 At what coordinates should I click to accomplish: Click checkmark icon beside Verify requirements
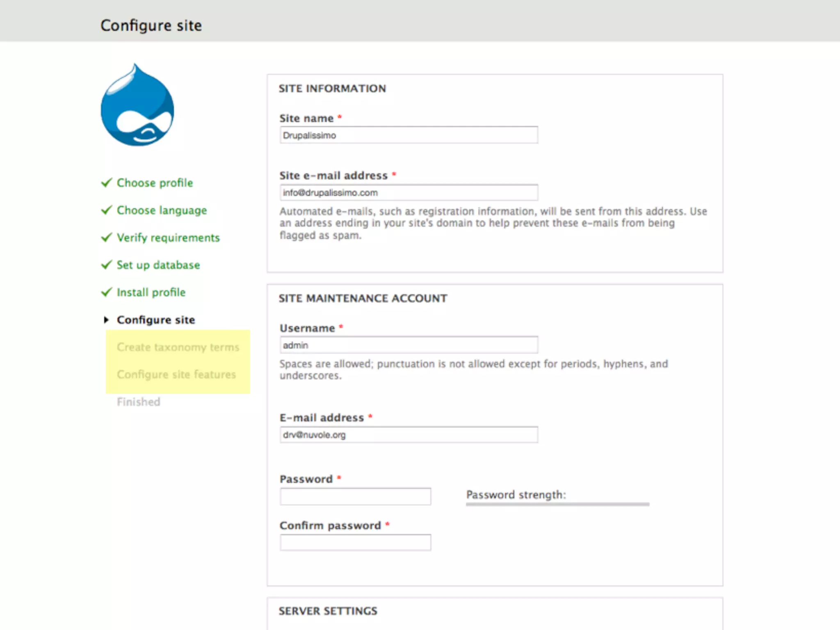pyautogui.click(x=107, y=237)
